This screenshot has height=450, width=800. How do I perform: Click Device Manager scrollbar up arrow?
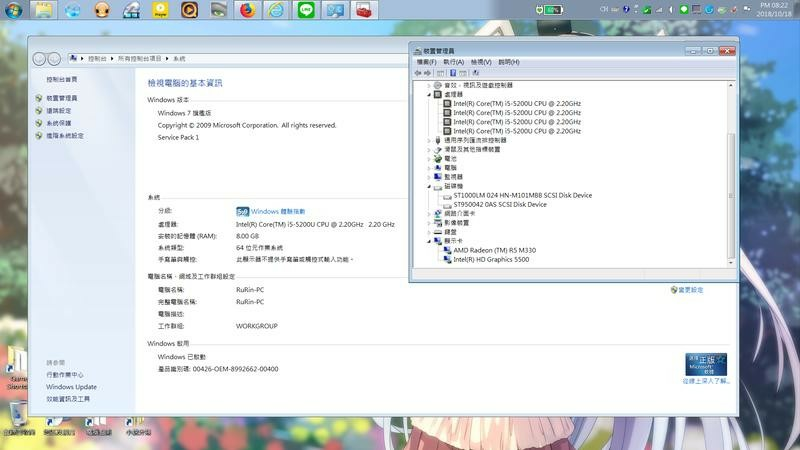pyautogui.click(x=731, y=85)
